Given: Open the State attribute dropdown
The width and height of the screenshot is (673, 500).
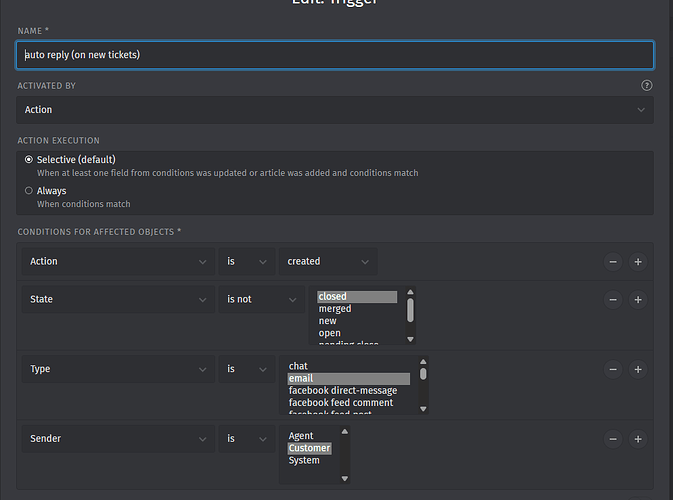Looking at the screenshot, I should [x=118, y=299].
